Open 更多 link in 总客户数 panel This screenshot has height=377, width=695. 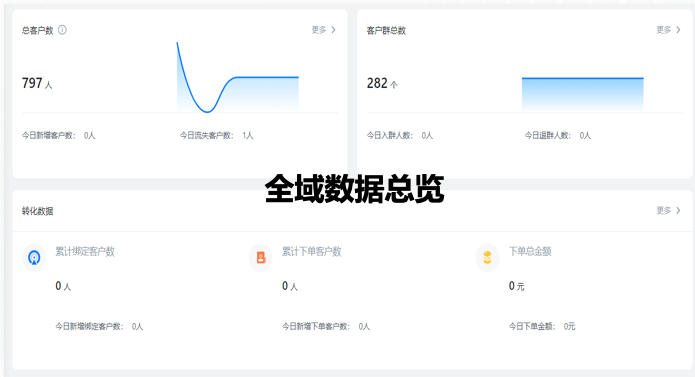pyautogui.click(x=319, y=30)
